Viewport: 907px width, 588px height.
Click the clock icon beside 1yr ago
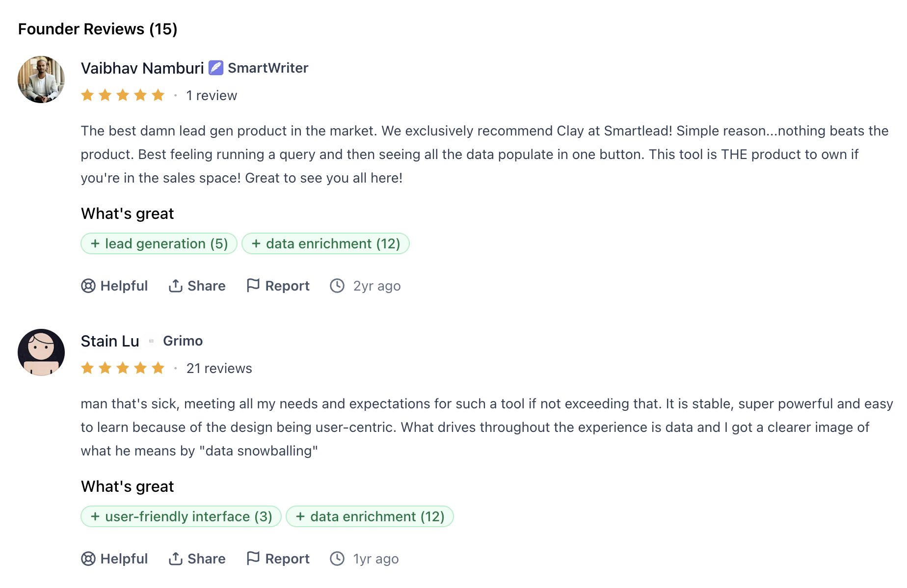click(337, 559)
